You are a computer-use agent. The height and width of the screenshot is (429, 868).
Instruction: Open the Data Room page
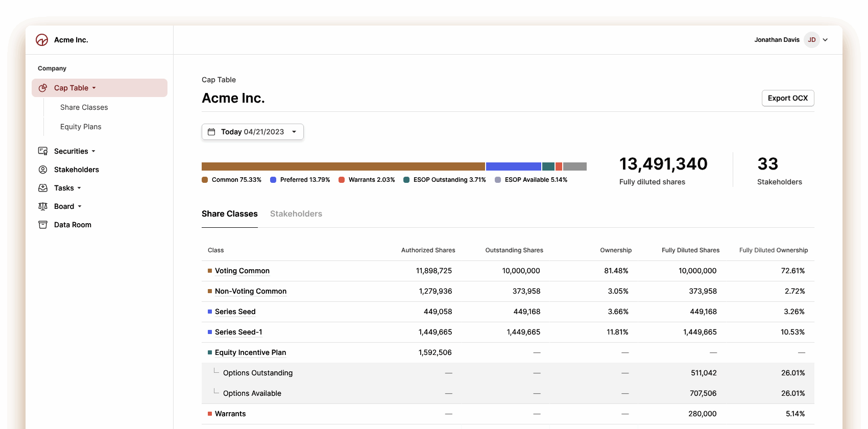pyautogui.click(x=73, y=225)
